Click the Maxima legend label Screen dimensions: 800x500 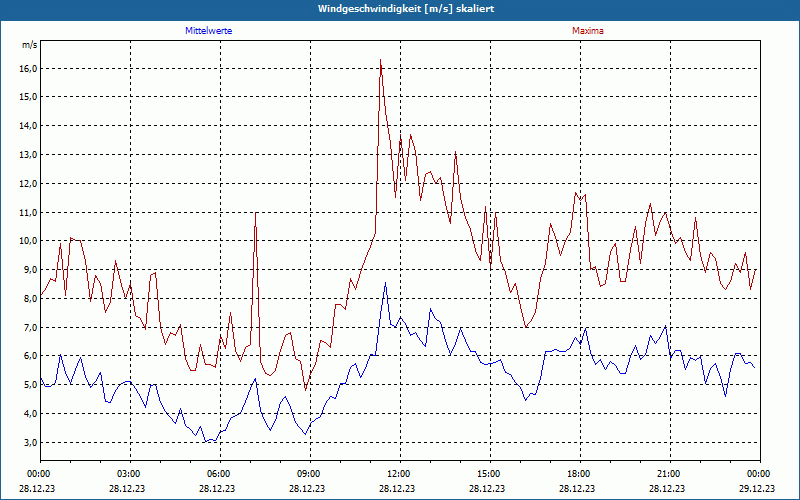coord(588,31)
